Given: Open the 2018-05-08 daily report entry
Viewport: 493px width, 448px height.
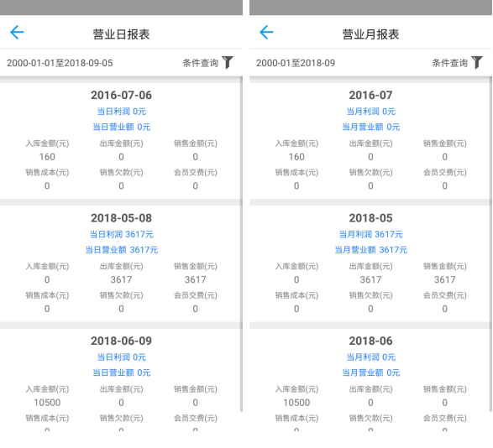Looking at the screenshot, I should pyautogui.click(x=121, y=263).
